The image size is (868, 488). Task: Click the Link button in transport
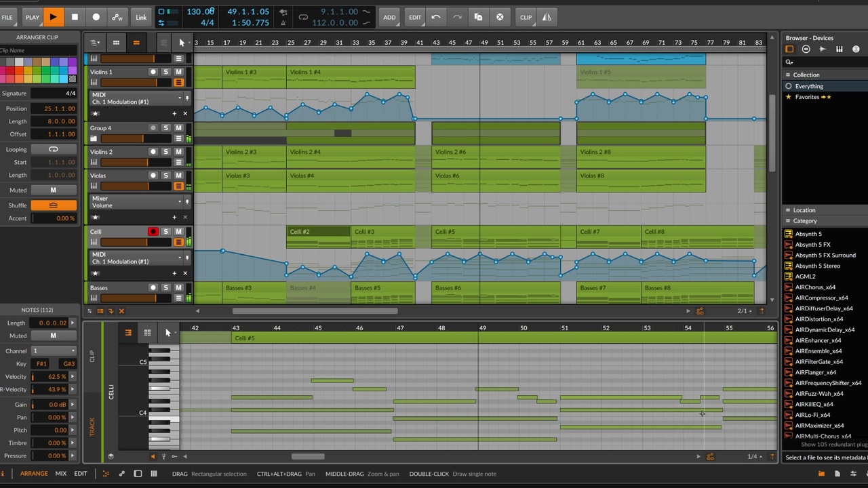(x=141, y=17)
